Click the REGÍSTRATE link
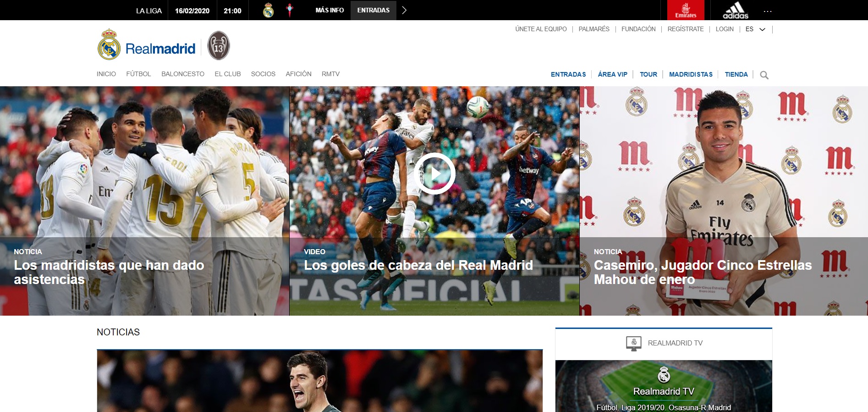Screen dimensions: 868x412 686,29
